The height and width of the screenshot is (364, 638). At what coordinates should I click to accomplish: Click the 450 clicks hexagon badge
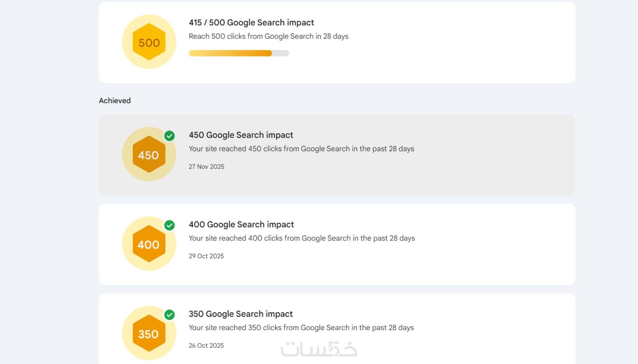coord(149,154)
